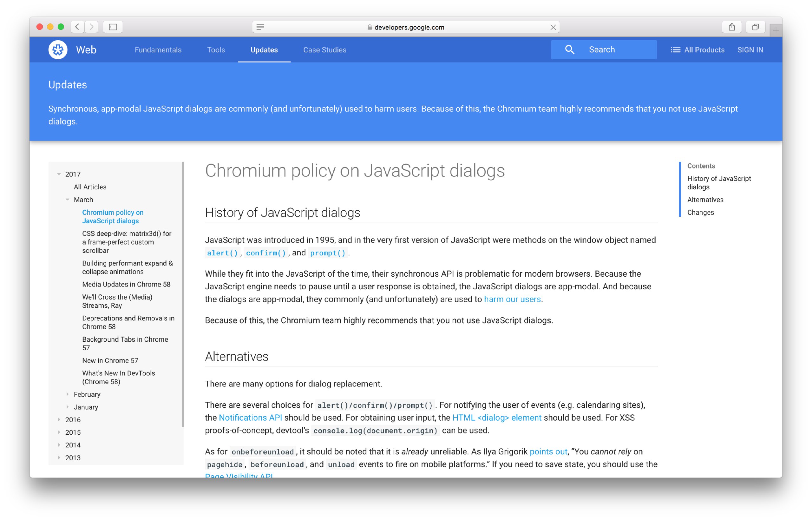The width and height of the screenshot is (812, 520).
Task: Open the Notifications API link
Action: click(250, 418)
